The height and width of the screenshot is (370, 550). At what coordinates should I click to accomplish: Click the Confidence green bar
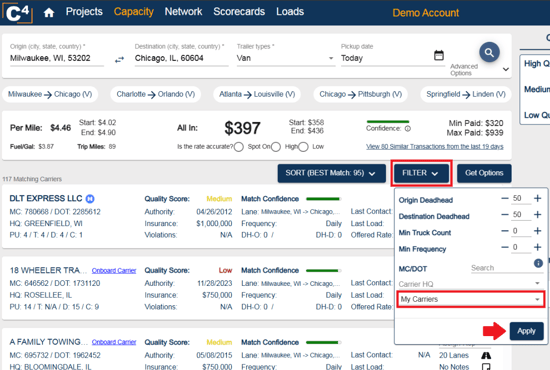click(x=388, y=122)
